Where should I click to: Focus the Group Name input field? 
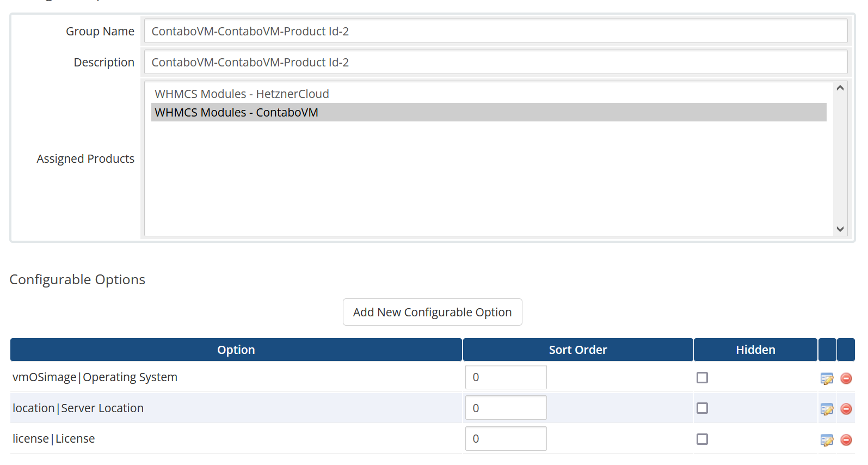click(x=495, y=31)
